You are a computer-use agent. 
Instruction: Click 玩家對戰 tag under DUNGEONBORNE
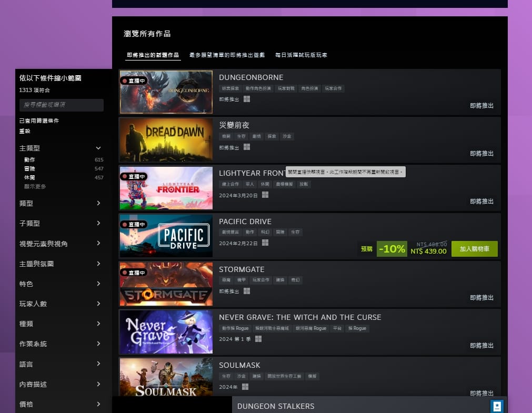tap(286, 88)
